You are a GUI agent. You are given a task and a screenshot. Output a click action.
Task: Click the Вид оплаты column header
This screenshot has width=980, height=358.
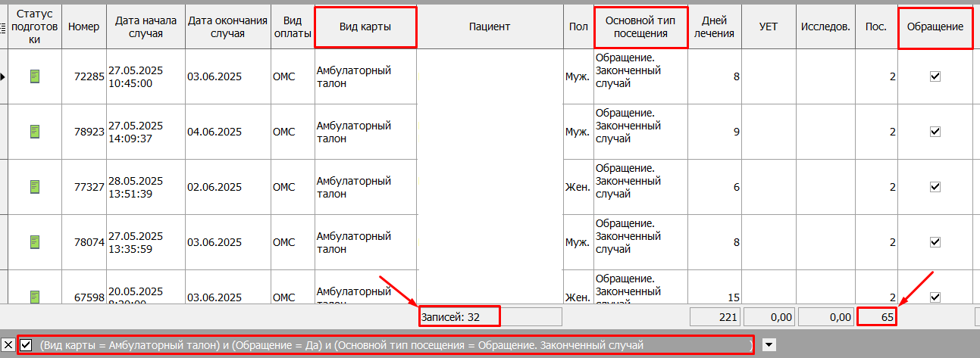tap(292, 26)
